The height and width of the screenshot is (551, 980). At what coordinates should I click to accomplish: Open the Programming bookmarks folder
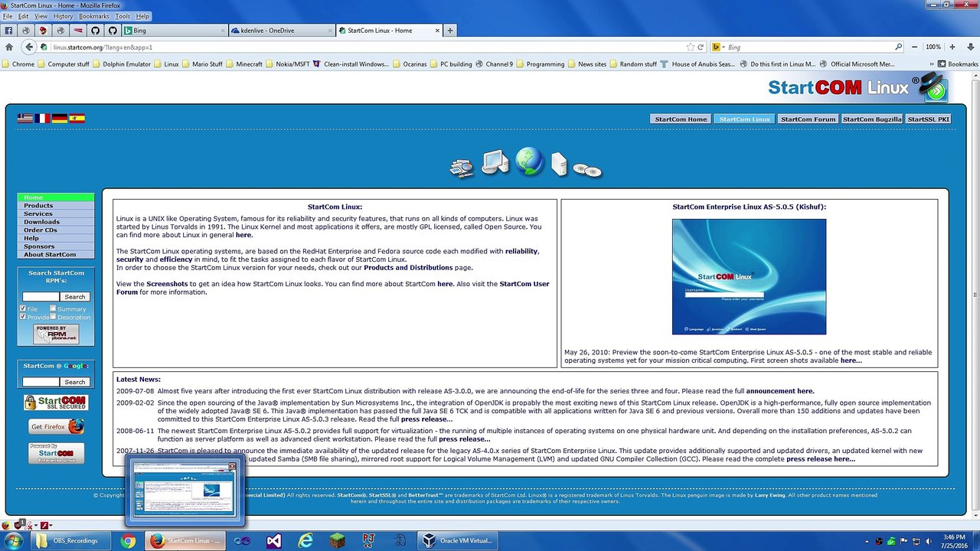pos(540,64)
